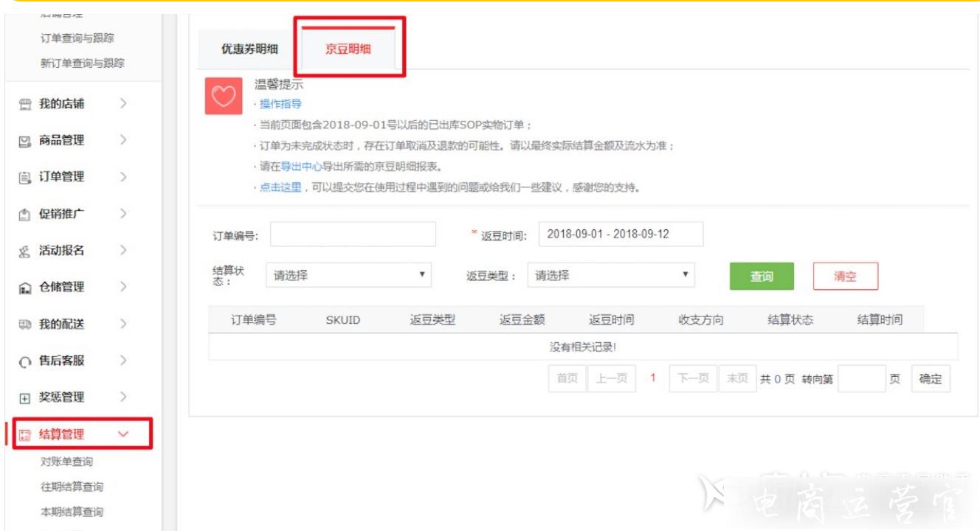
Task: Click the 活动报名 sidebar icon
Action: point(24,251)
